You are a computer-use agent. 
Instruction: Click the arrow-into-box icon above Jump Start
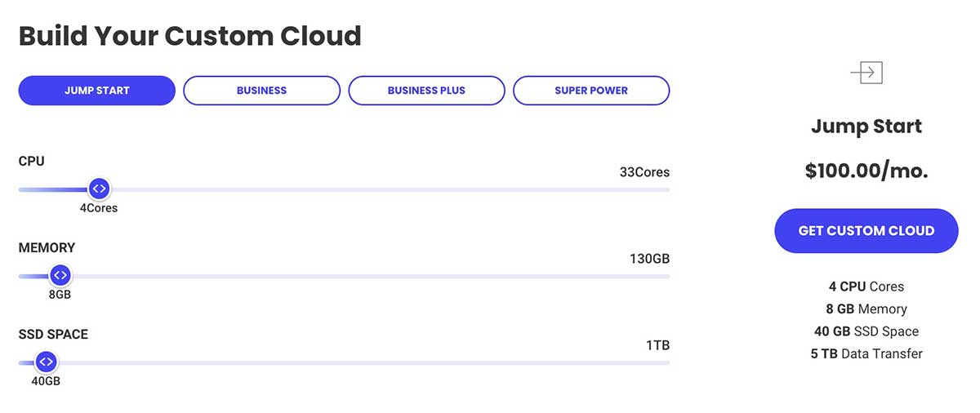tap(866, 73)
